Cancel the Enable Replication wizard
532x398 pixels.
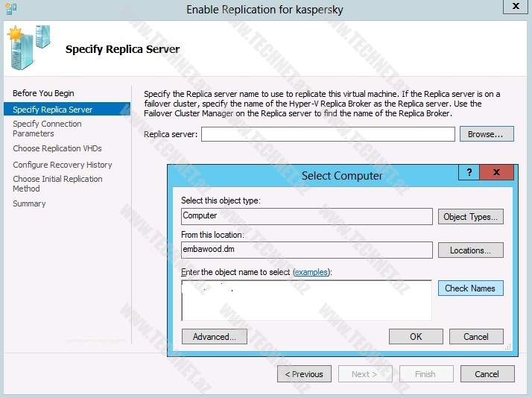point(487,374)
